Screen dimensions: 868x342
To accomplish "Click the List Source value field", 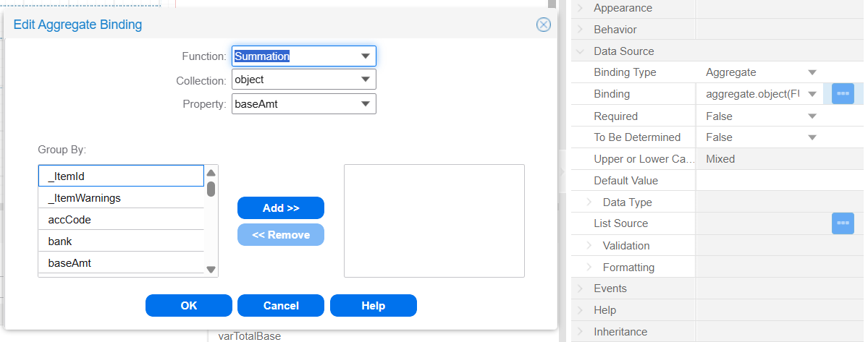I will [763, 223].
